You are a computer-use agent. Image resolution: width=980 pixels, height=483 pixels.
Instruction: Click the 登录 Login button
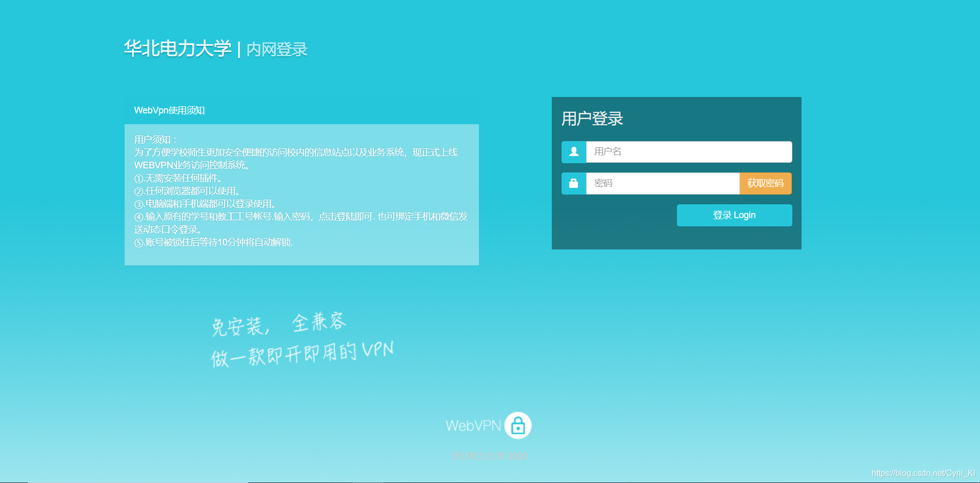tap(734, 216)
